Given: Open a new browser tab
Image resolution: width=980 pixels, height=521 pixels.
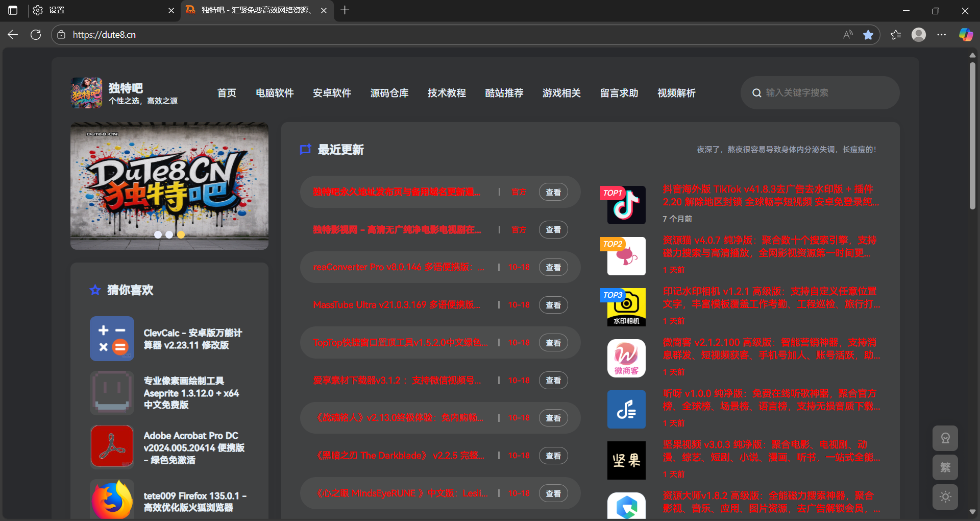Looking at the screenshot, I should (x=345, y=10).
